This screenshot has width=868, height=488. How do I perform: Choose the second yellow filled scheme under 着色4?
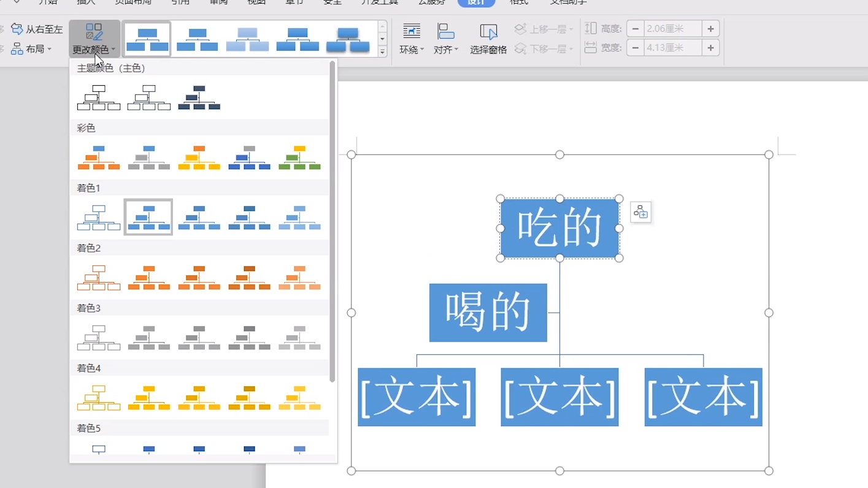pos(149,398)
